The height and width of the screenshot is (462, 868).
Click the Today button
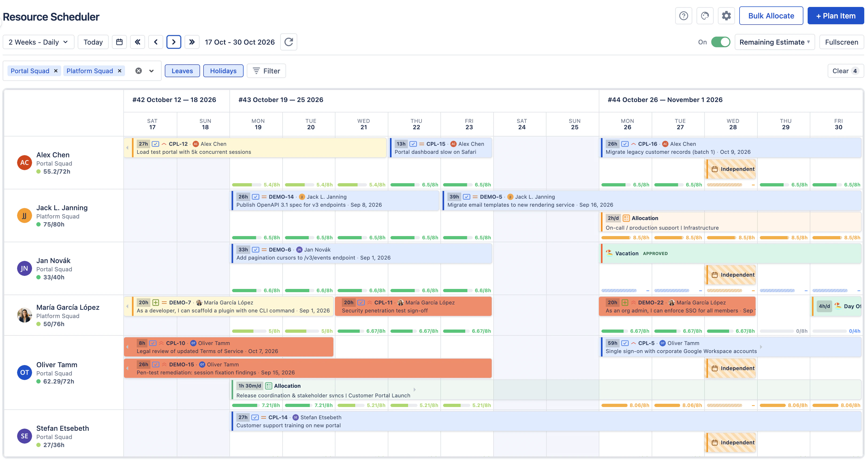(x=93, y=42)
